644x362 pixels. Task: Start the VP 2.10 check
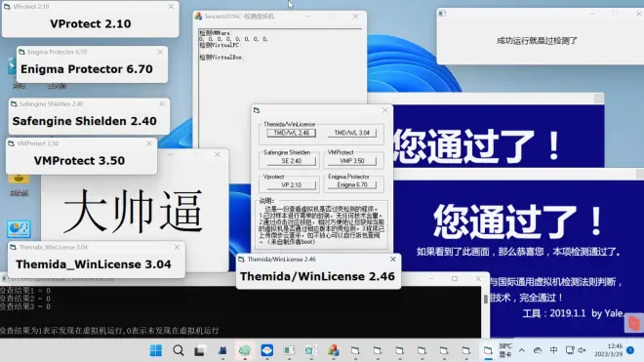pyautogui.click(x=291, y=185)
